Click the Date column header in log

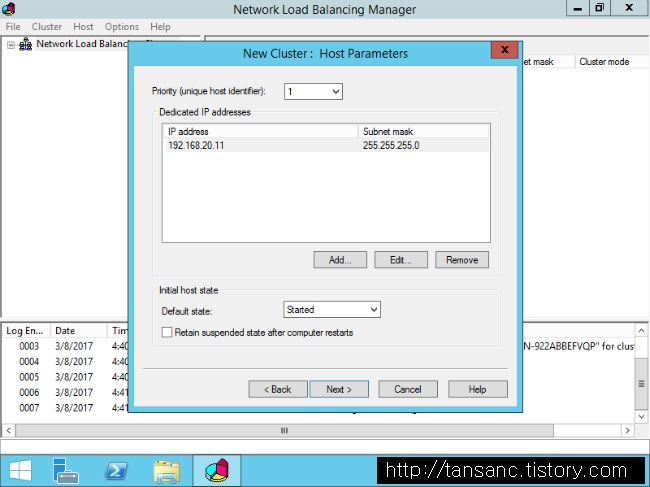79,330
